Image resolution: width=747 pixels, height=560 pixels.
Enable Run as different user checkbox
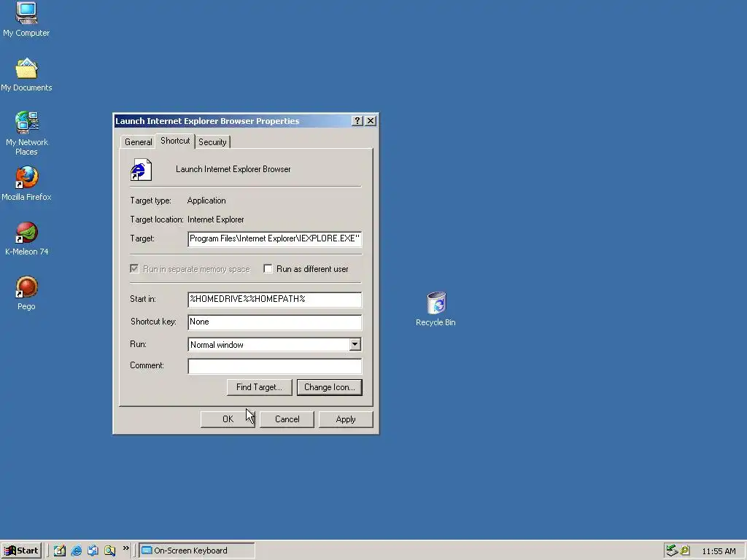click(x=268, y=269)
